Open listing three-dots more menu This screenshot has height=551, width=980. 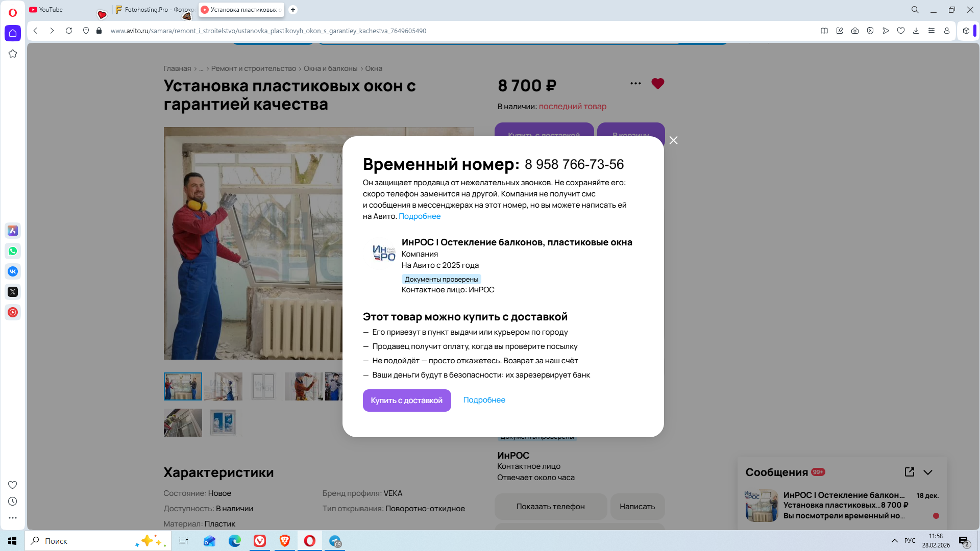point(635,84)
